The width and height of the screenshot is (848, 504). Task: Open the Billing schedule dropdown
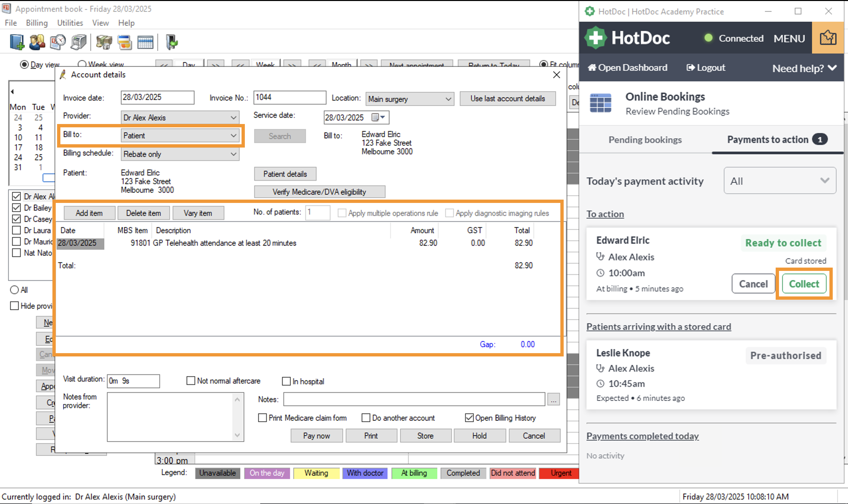(180, 154)
